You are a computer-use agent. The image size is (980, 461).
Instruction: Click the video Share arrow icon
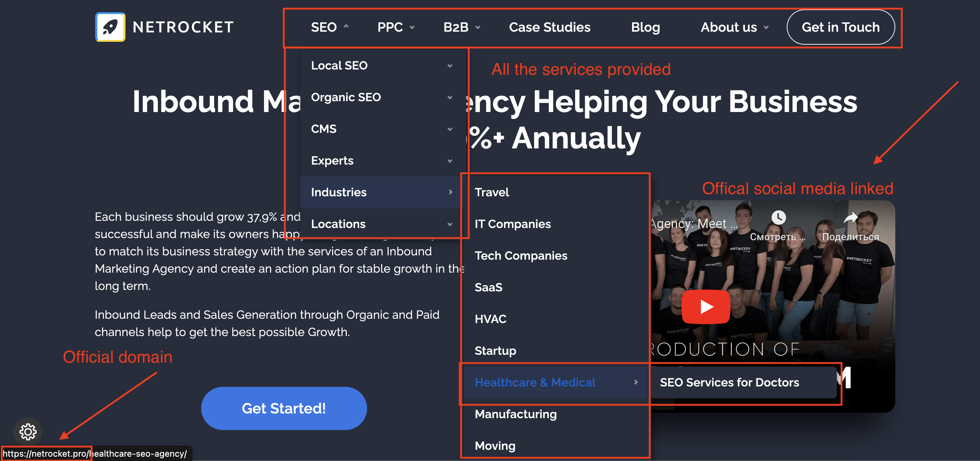point(851,218)
